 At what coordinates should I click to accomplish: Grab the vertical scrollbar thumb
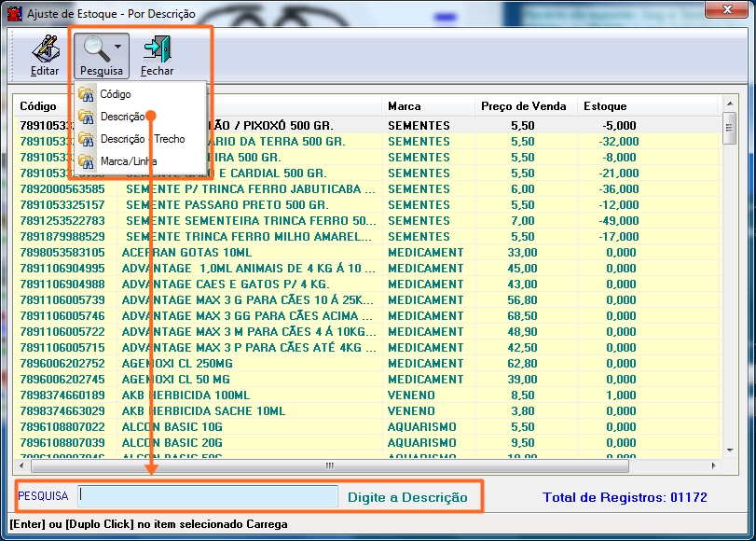(730, 128)
